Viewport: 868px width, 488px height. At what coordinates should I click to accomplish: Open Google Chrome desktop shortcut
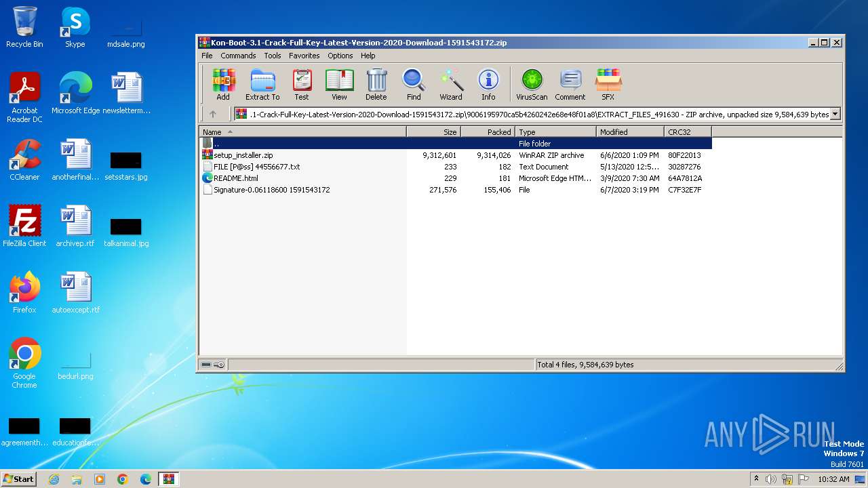point(24,363)
